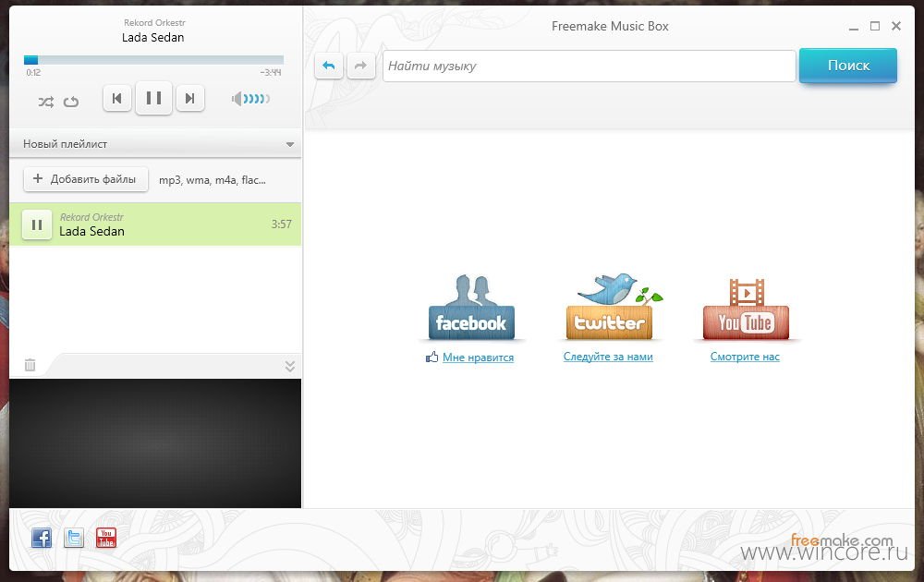Click the elapsed time 0:12 label
Screen dimensions: 924x582
(33, 73)
